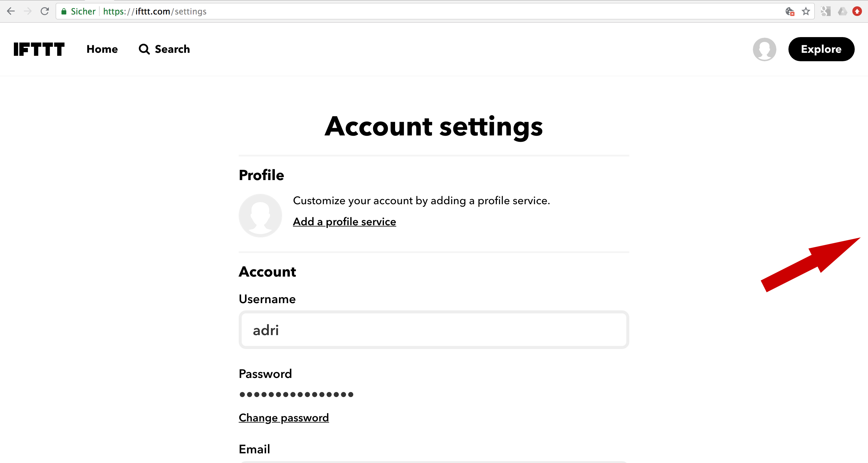Click the grey Google extension icon
The height and width of the screenshot is (463, 868).
826,11
